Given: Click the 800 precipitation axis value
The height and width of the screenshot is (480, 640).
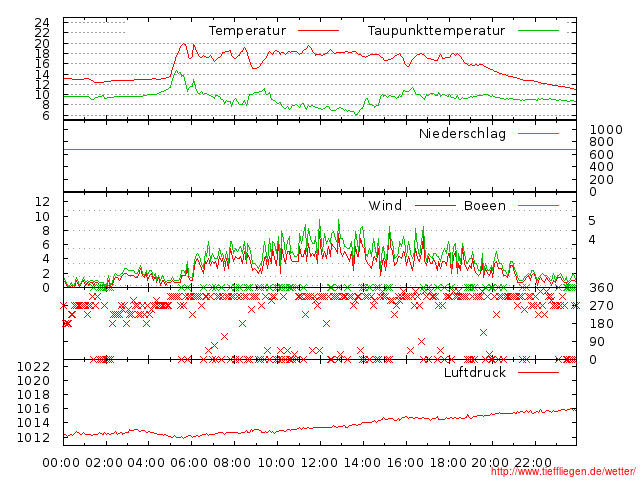Looking at the screenshot, I should point(602,142).
